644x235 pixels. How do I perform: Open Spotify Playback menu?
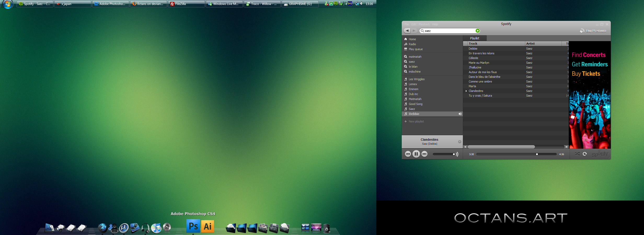[x=424, y=24]
